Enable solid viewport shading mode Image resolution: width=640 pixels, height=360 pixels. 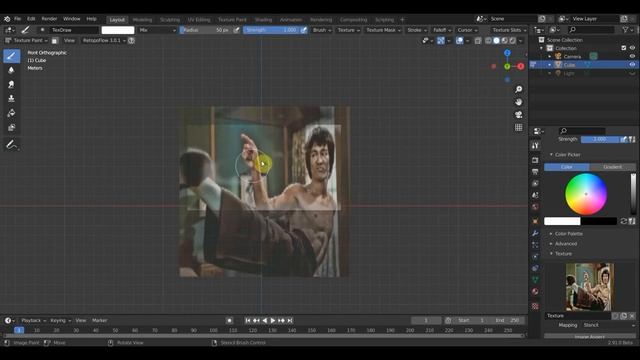click(496, 40)
